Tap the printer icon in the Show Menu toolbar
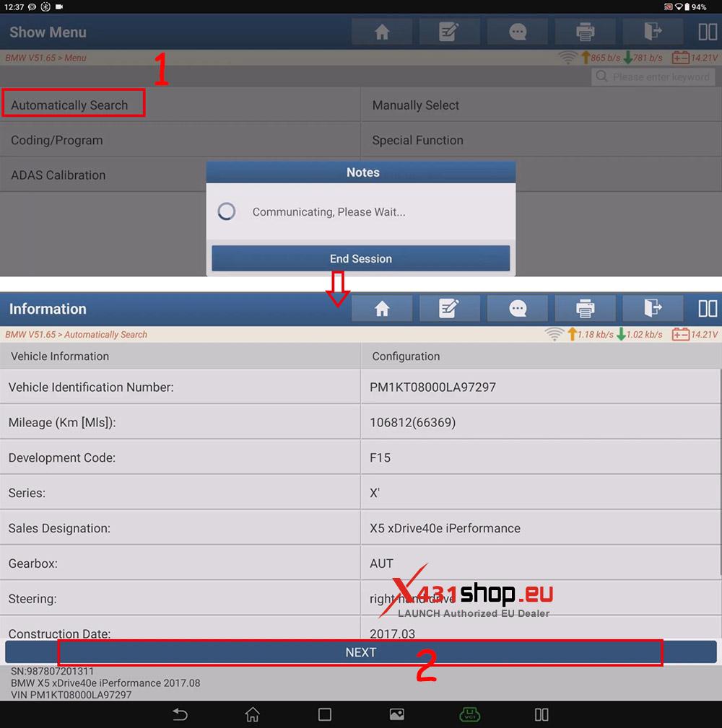The image size is (722, 728). point(585,32)
